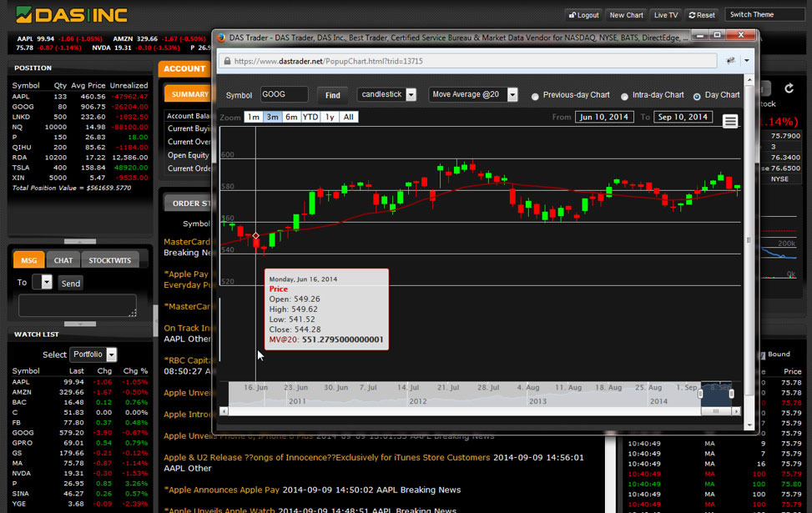Viewport: 812px width, 513px height.
Task: Click the refresh icon beside the stock panel
Action: 789,88
